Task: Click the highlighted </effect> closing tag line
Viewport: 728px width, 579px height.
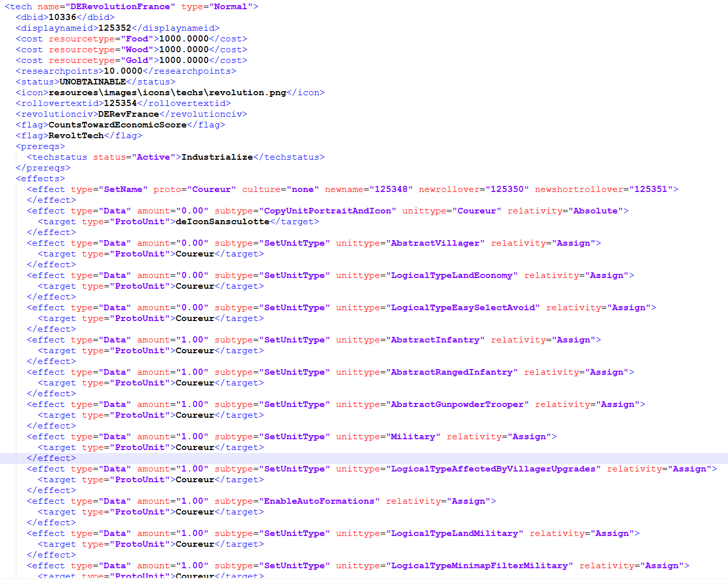Action: (51, 458)
